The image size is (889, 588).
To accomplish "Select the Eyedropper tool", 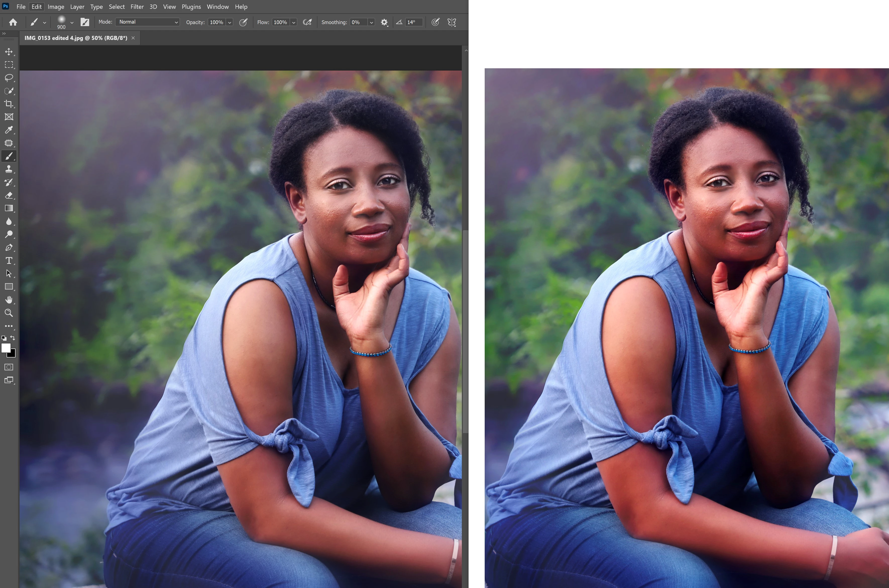I will [x=9, y=130].
